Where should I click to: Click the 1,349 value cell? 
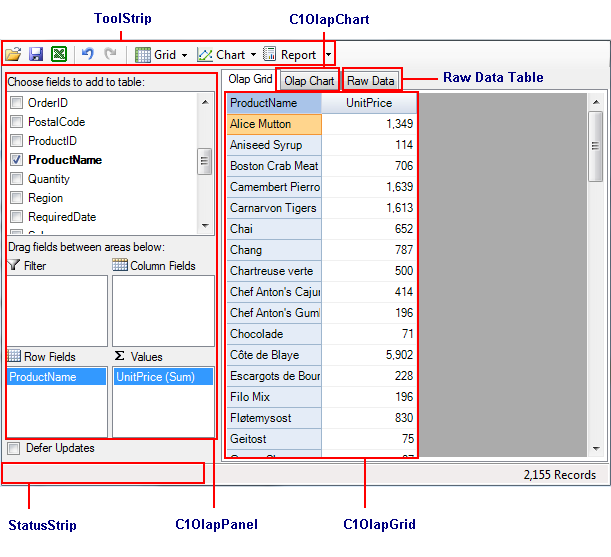click(369, 124)
